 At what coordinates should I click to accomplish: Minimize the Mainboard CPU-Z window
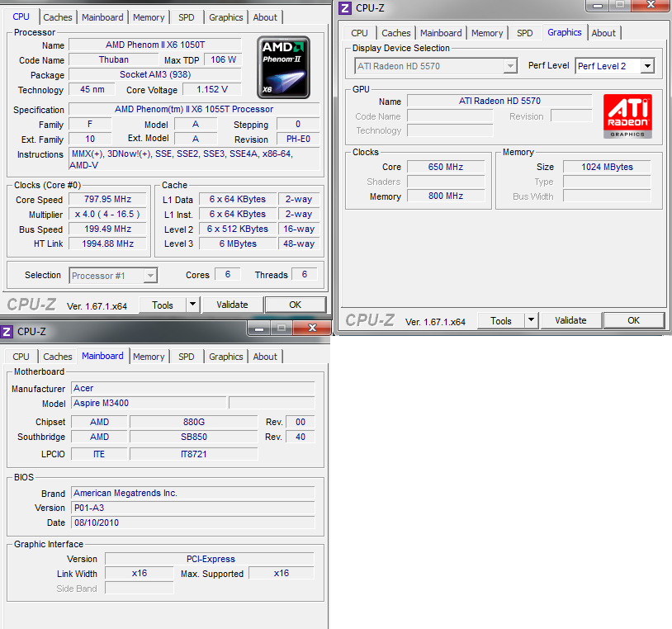click(x=259, y=329)
